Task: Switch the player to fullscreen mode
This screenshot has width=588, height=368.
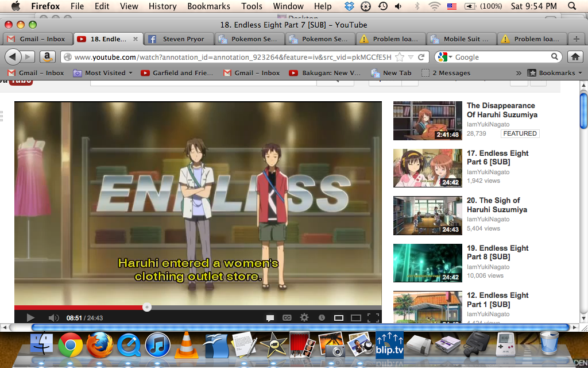Action: 372,317
